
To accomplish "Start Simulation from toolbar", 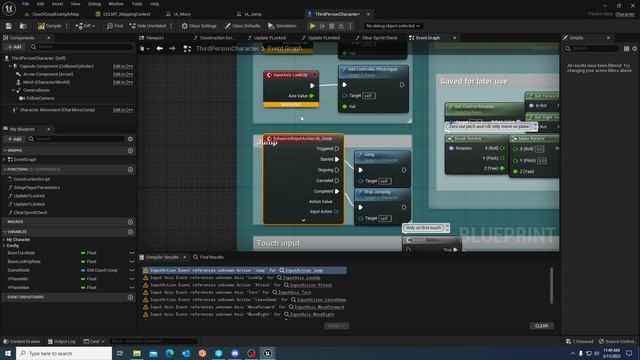I will (282, 26).
